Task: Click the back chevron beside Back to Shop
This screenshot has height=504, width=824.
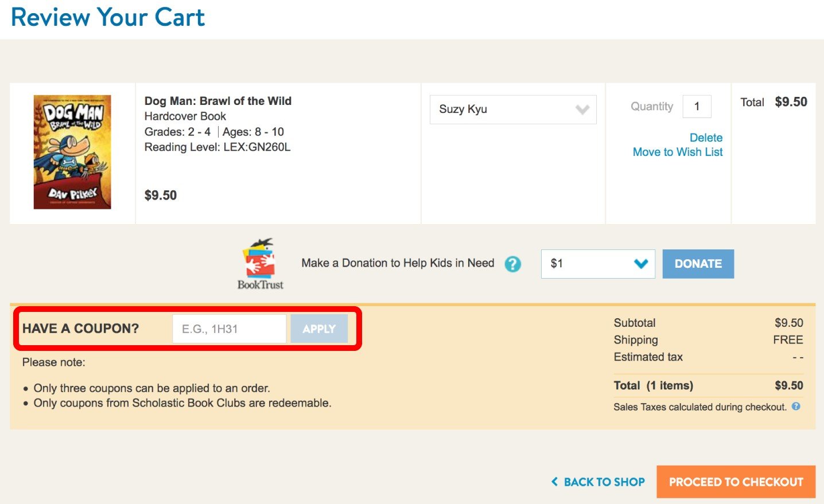Action: tap(554, 482)
